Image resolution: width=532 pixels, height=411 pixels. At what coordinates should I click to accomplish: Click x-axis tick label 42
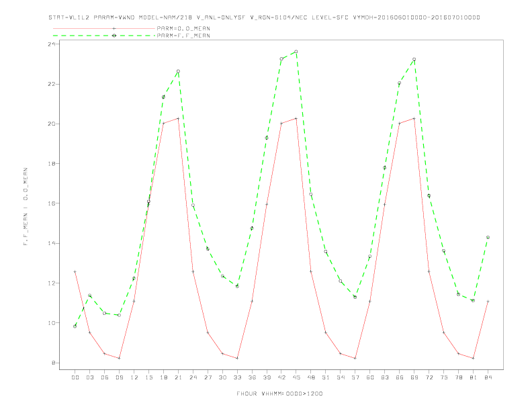click(x=281, y=377)
